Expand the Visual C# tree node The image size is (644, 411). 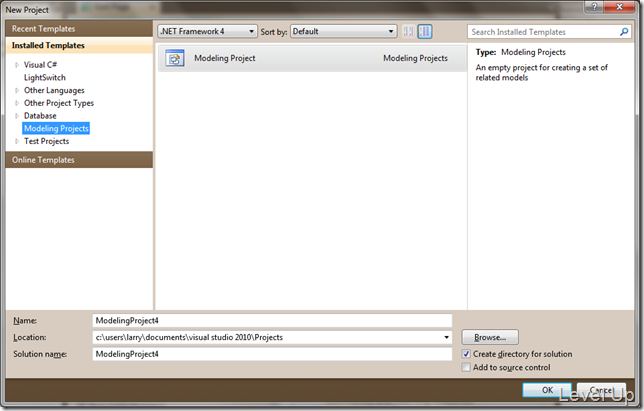(17, 65)
